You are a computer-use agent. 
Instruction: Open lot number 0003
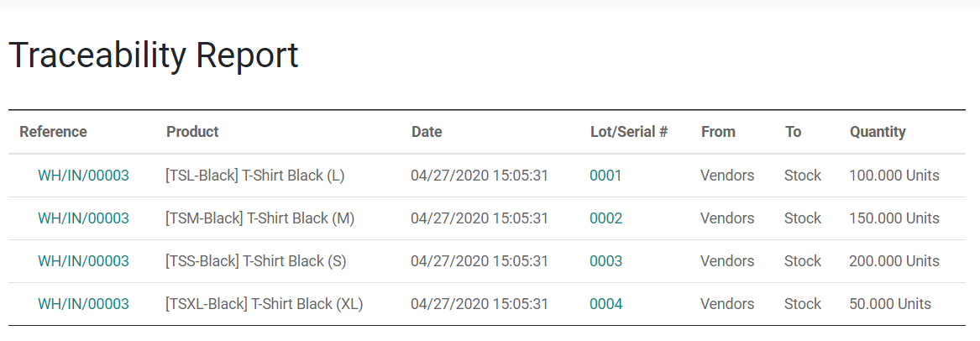pyautogui.click(x=605, y=261)
